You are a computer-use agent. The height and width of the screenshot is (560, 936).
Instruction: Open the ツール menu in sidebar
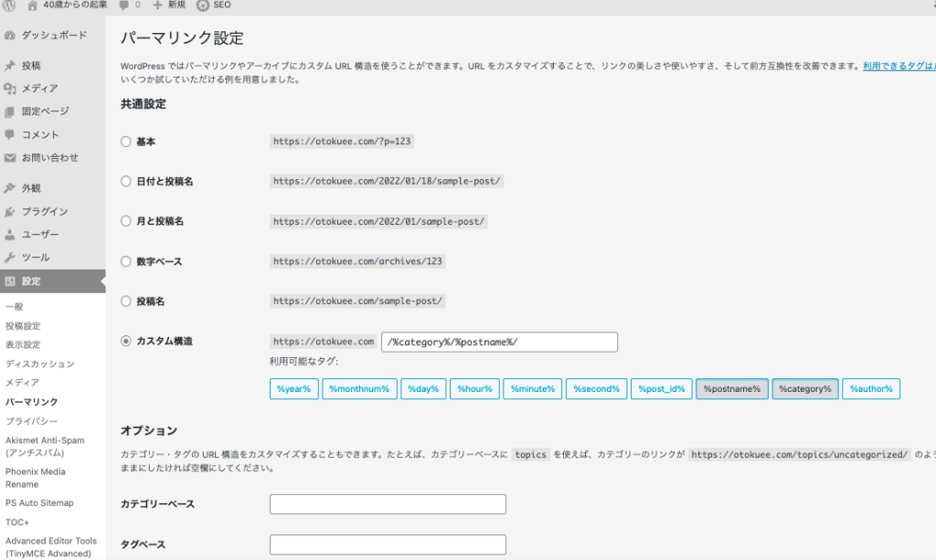[x=36, y=258]
